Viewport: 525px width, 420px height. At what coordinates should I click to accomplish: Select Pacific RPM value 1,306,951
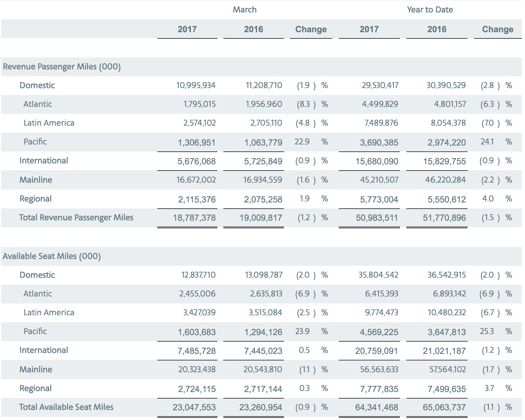click(196, 143)
